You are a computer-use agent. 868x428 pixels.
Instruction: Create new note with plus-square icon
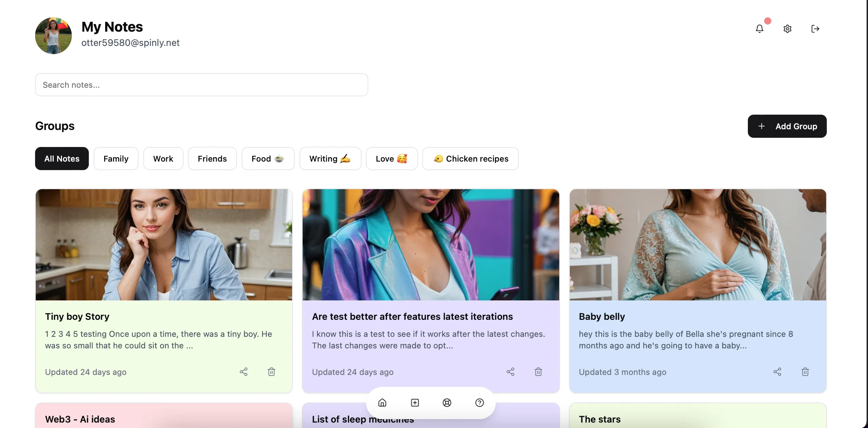[x=415, y=402]
